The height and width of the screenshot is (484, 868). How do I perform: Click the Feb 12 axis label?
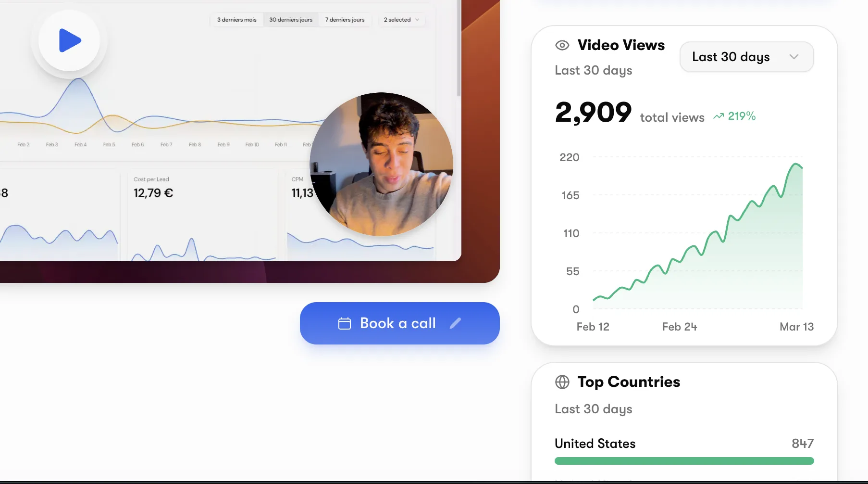coord(593,327)
